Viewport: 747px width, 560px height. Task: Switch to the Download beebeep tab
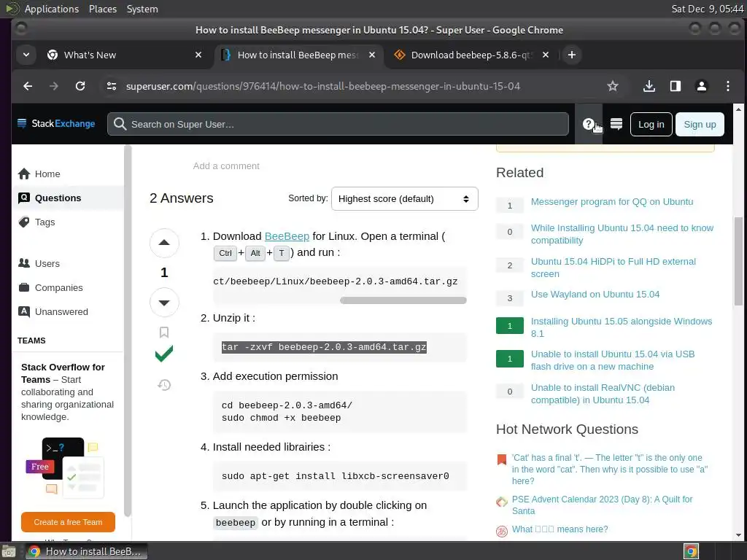click(471, 55)
